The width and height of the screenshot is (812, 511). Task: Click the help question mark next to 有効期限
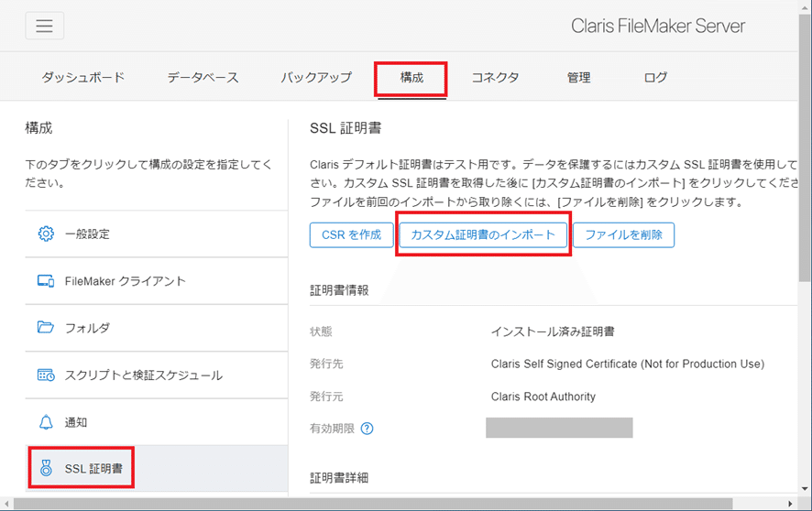pyautogui.click(x=367, y=429)
